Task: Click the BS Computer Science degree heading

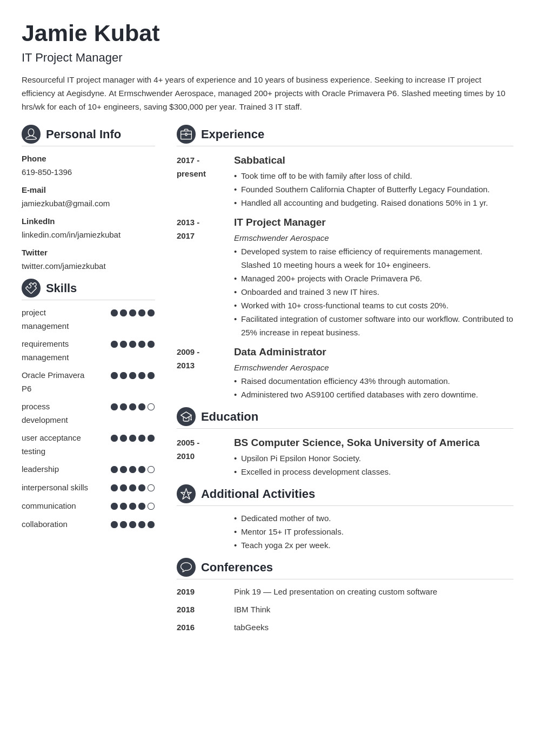Action: coord(356,443)
